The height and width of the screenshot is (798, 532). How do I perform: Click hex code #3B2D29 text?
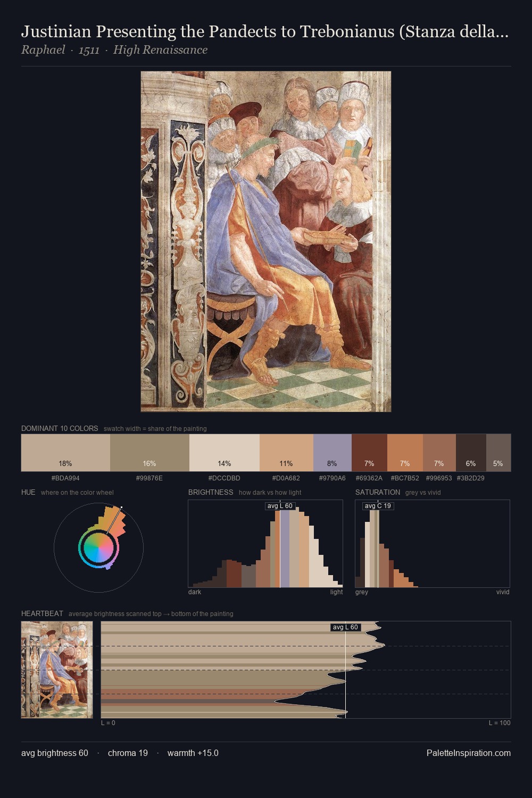pos(471,478)
